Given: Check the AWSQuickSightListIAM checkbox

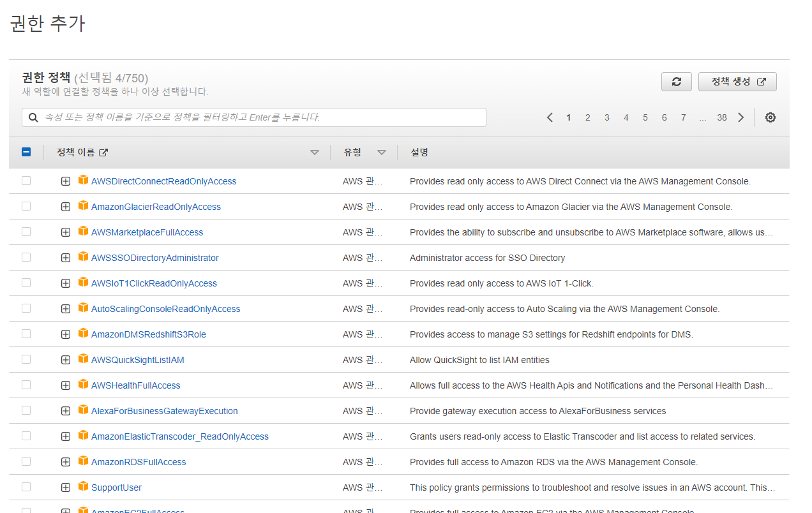Looking at the screenshot, I should coord(26,359).
